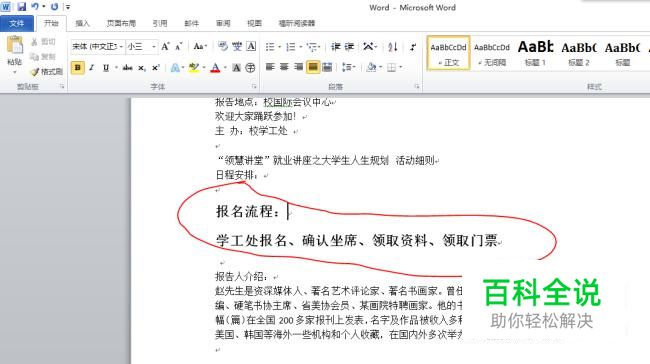Click the Sort icon
Image resolution: width=650 pixels, height=364 pixels.
393,46
